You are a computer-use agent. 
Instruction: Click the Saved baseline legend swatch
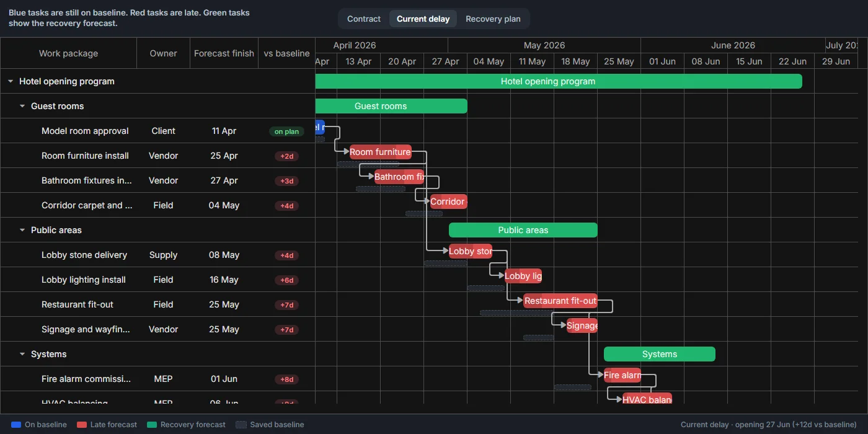[241, 425]
